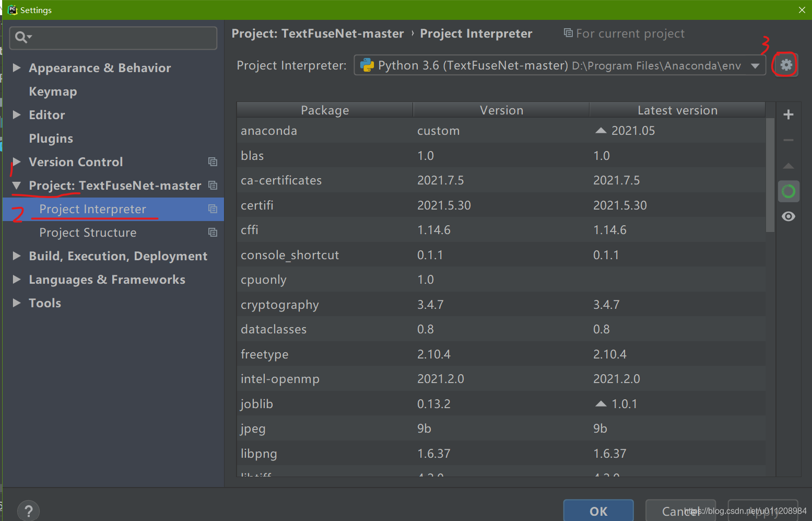Screen dimensions: 812x521
Task: Expand Build, Execution, Deployment section
Action: pos(17,256)
